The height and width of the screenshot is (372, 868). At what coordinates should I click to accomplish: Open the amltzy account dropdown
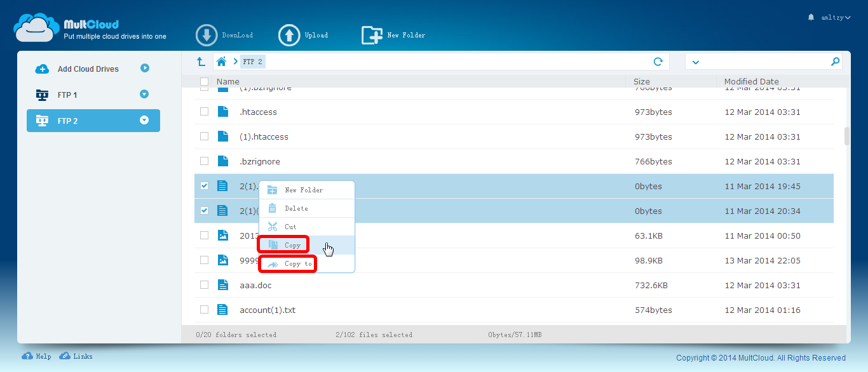(x=836, y=18)
